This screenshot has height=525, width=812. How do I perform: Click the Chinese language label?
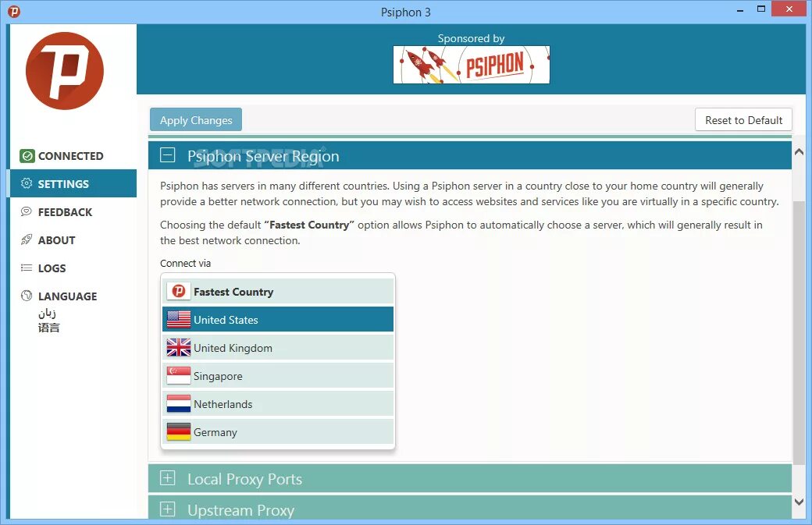[x=48, y=328]
